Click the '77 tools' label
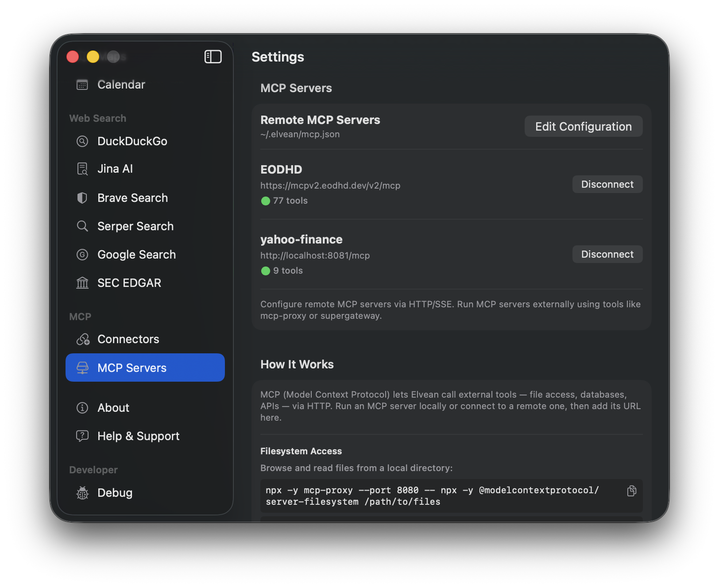The image size is (719, 588). (290, 201)
